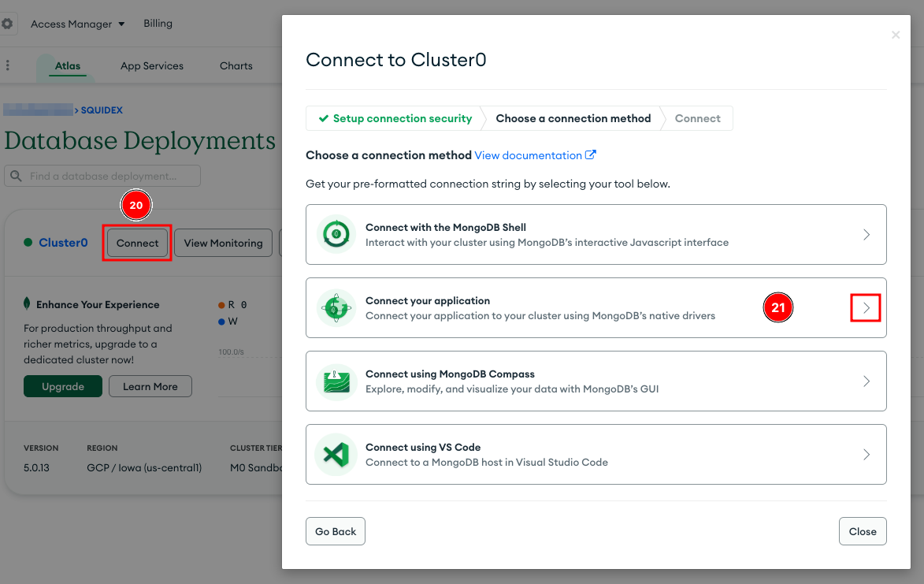Expand the Connect your application chevron
Image resolution: width=924 pixels, height=584 pixels.
tap(866, 307)
